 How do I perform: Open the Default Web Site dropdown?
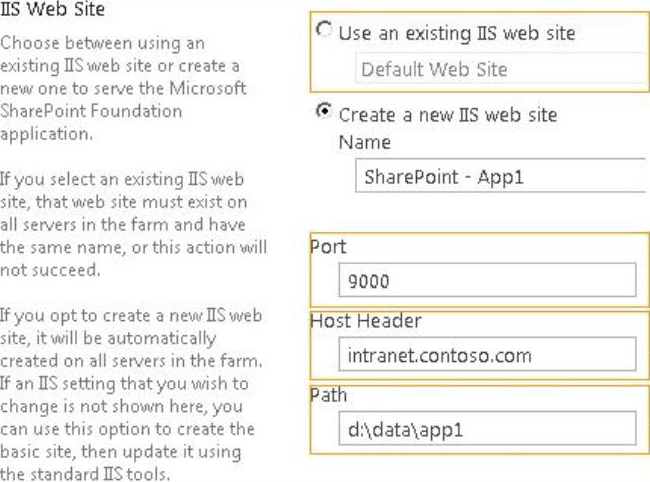pos(502,68)
